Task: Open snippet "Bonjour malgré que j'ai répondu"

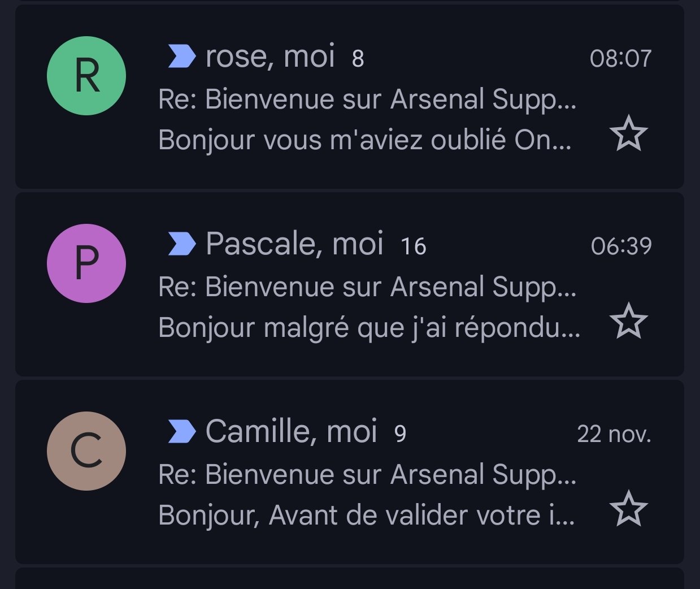Action: (x=369, y=328)
